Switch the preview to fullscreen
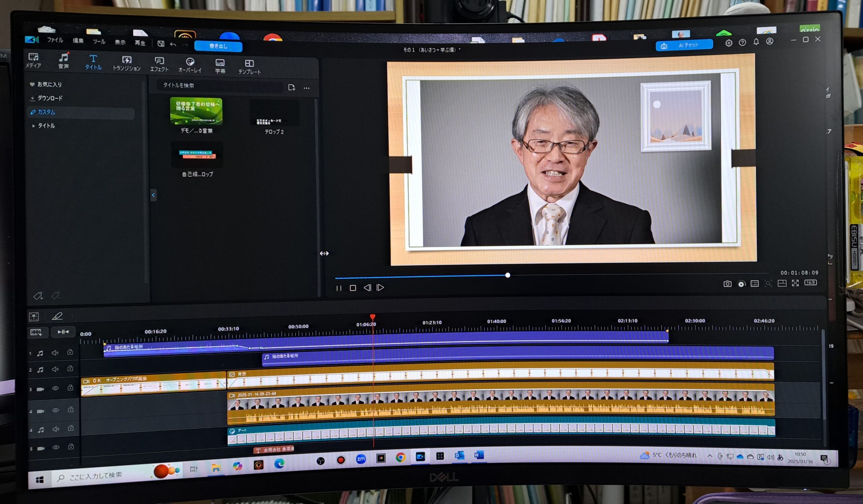 [x=795, y=283]
